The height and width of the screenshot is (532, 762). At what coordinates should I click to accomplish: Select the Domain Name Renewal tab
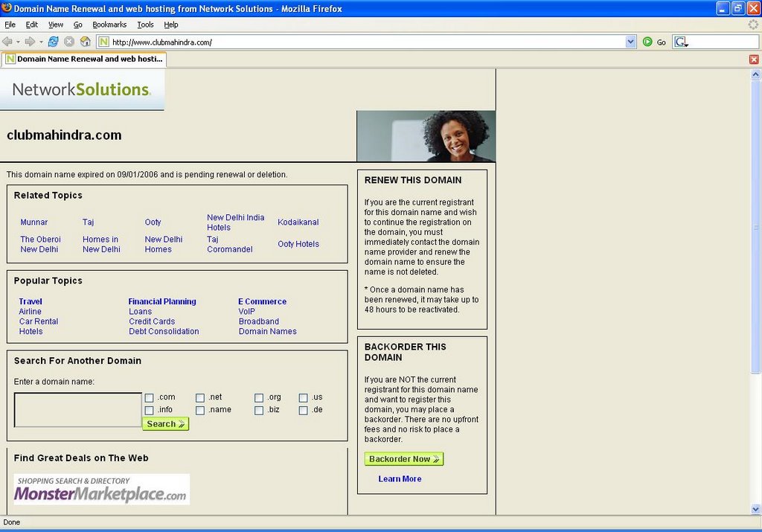(83, 60)
